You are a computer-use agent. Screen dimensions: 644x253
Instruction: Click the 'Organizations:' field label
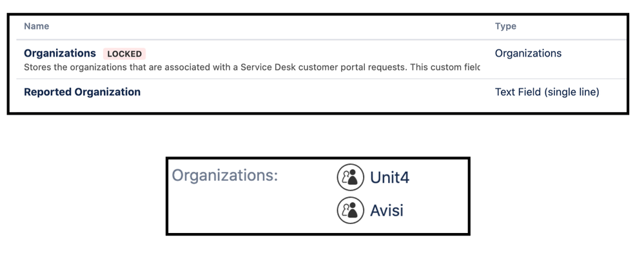pyautogui.click(x=225, y=176)
